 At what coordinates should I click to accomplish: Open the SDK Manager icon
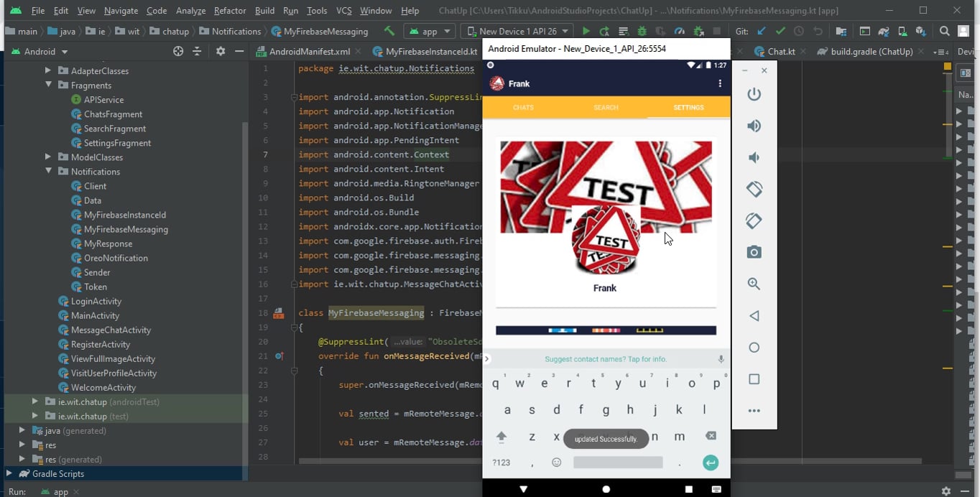[x=920, y=31]
